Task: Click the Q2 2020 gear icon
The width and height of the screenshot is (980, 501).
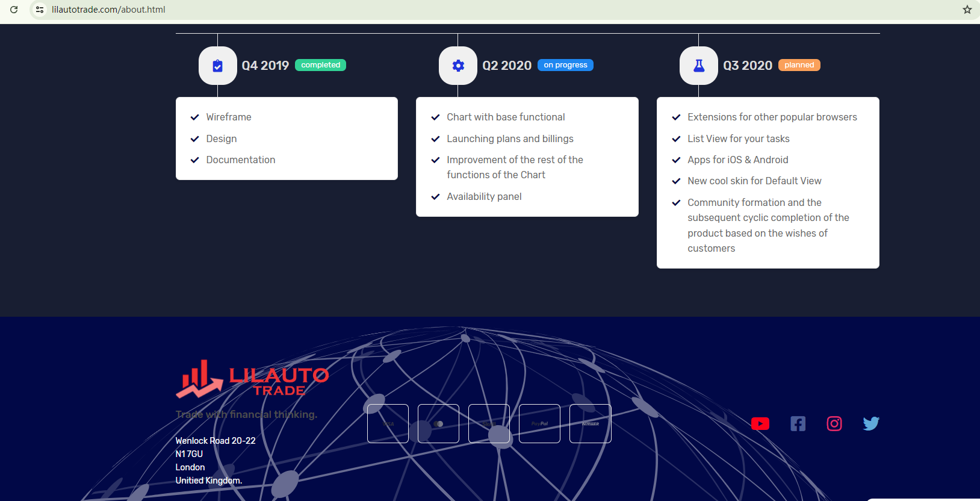Action: 458,66
